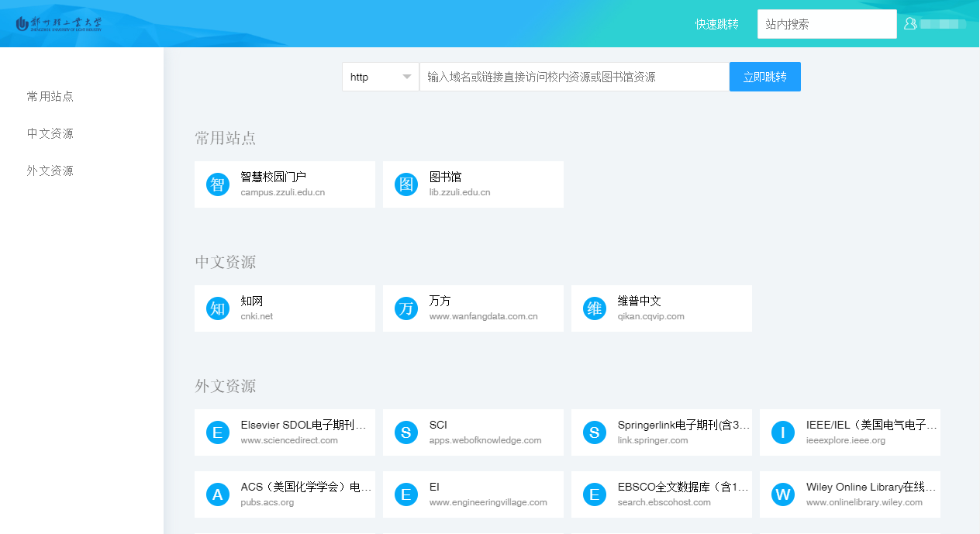The height and width of the screenshot is (534, 980).
Task: Click the 维普中文 round icon
Action: pyautogui.click(x=595, y=308)
